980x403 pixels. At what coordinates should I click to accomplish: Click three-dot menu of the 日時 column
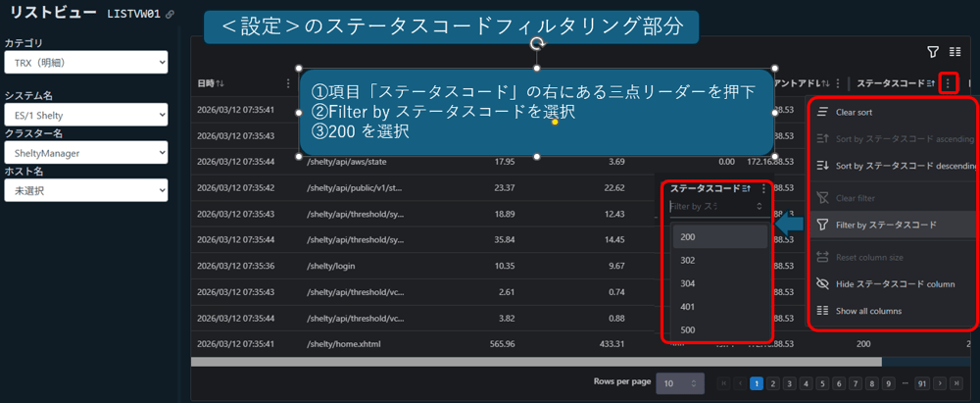pyautogui.click(x=287, y=83)
